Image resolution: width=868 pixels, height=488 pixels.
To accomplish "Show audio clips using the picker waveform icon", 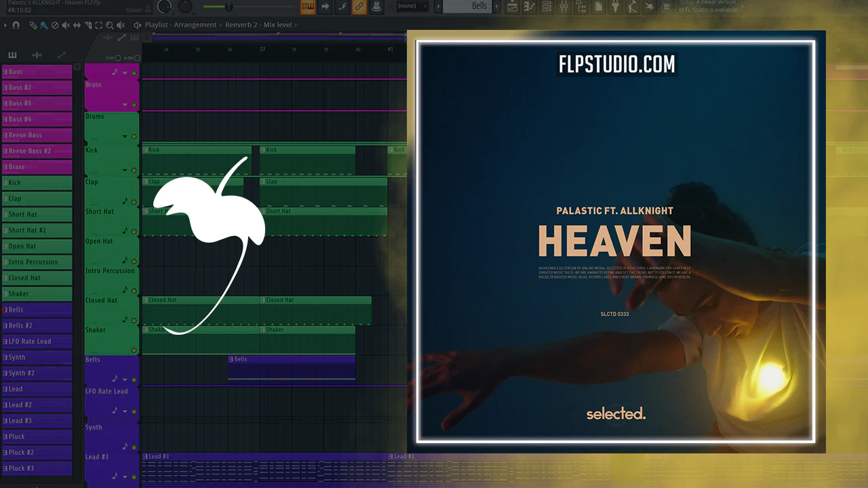I will point(37,55).
